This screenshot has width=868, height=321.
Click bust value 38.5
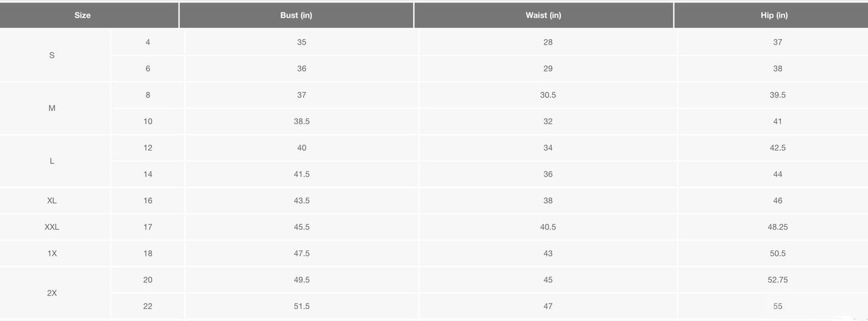[302, 121]
